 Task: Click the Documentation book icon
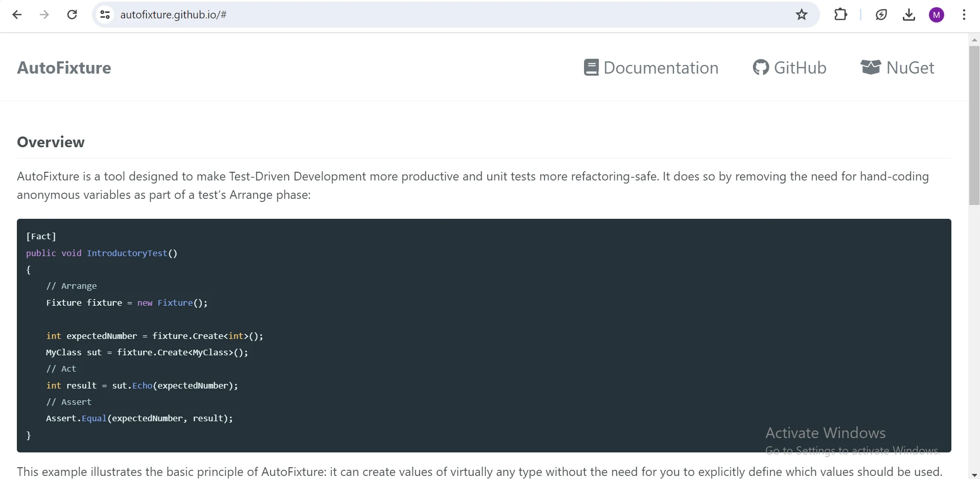click(591, 67)
